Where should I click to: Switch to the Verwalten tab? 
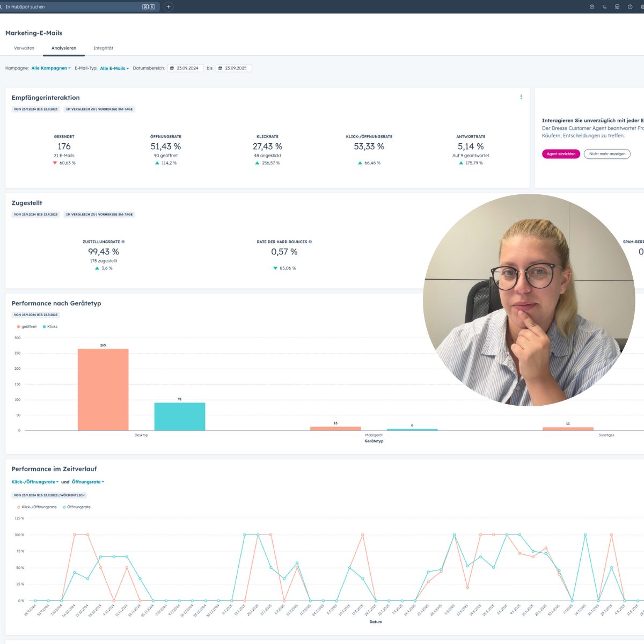click(24, 48)
